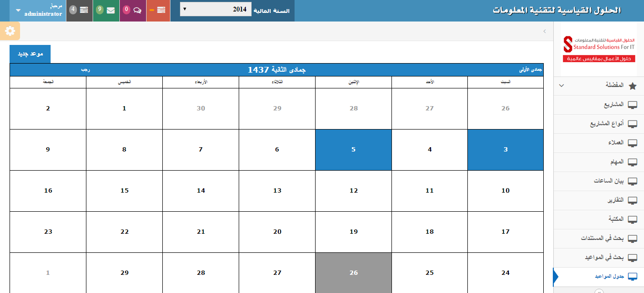Screen dimensions: 644x293
Task: Open the fiscal year 2014 dropdown
Action: click(216, 10)
